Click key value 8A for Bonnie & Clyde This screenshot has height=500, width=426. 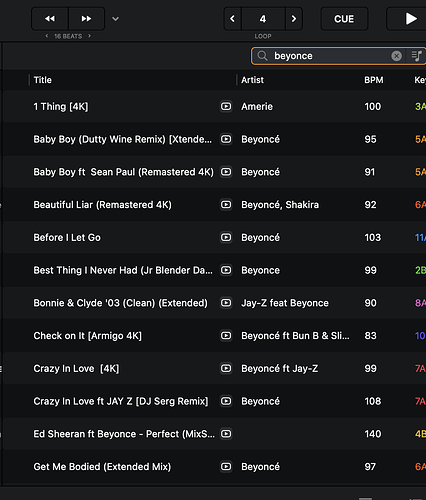[420, 303]
